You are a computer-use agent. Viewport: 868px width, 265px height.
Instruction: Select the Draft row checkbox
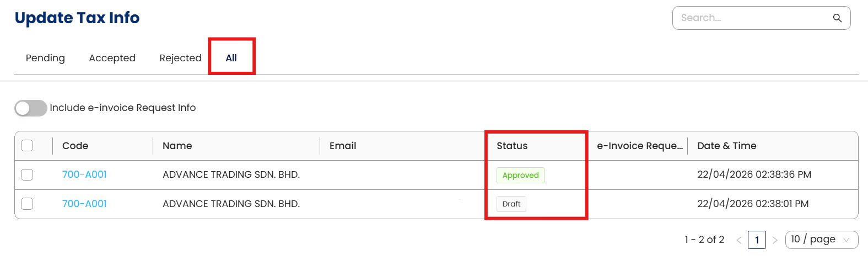point(27,204)
